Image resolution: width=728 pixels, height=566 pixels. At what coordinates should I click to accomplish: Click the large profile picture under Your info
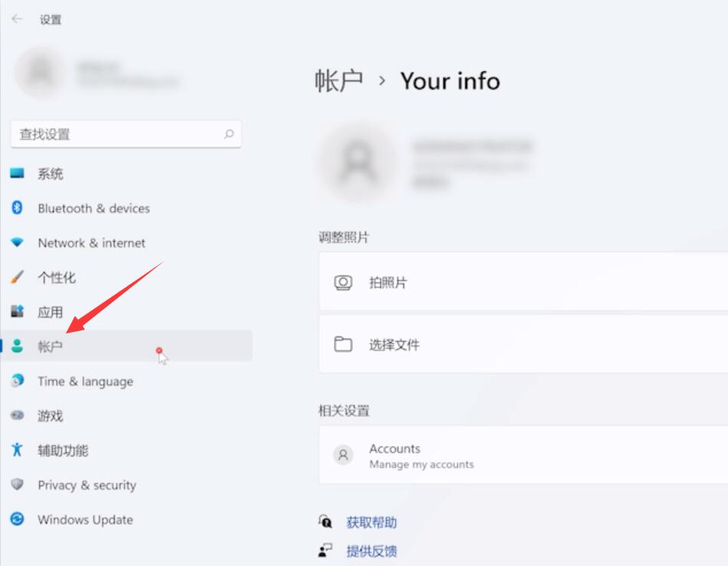pyautogui.click(x=358, y=163)
